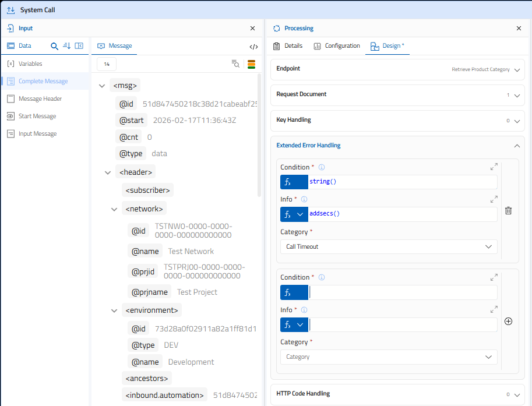The width and height of the screenshot is (532, 406).
Task: Delete the first error handling entry
Action: coord(508,211)
